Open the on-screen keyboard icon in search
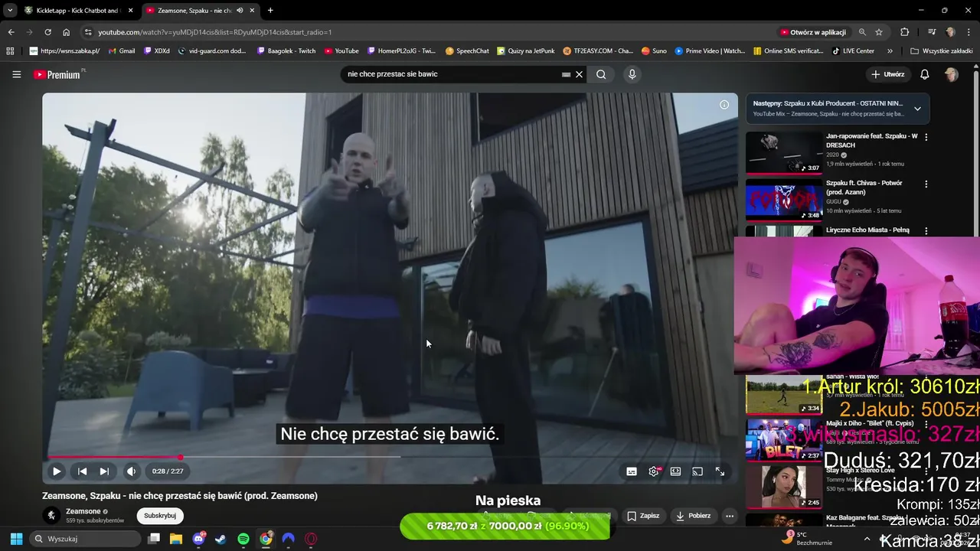This screenshot has height=551, width=980. [x=566, y=74]
